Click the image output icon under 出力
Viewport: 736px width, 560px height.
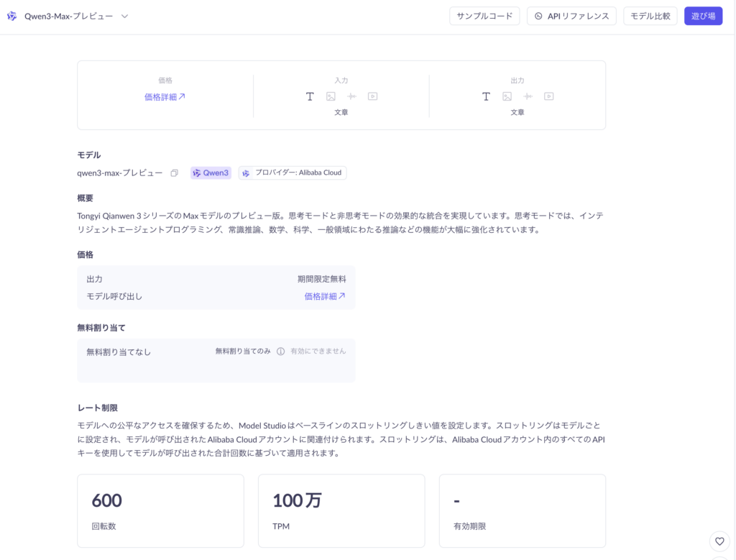(x=507, y=96)
